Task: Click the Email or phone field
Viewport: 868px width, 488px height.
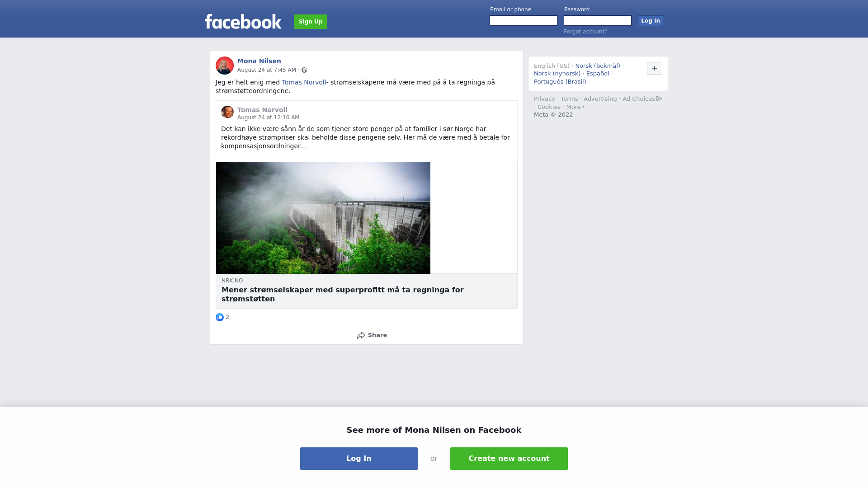Action: [524, 21]
